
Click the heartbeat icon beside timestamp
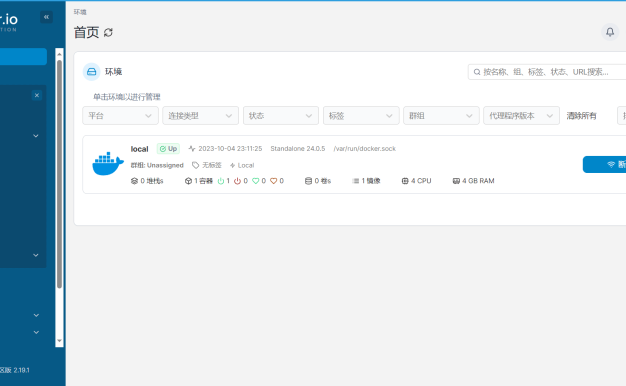(192, 148)
